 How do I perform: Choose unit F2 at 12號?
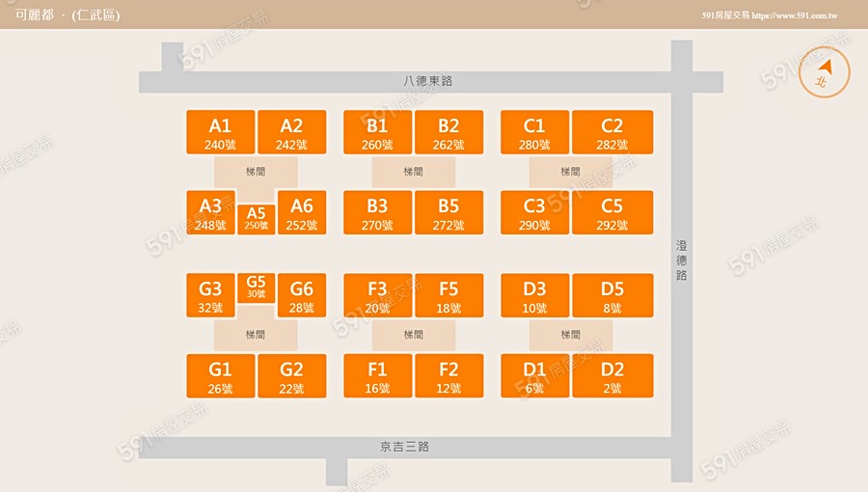point(448,376)
